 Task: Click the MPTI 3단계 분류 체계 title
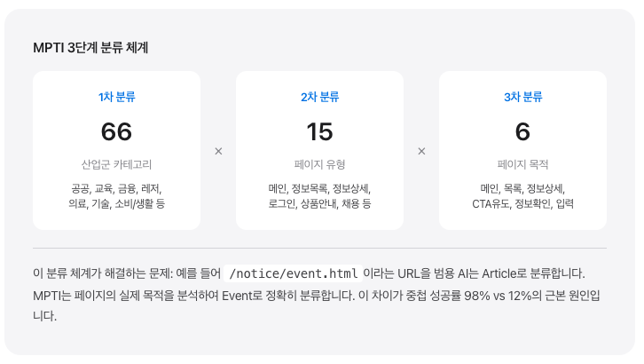pyautogui.click(x=90, y=47)
